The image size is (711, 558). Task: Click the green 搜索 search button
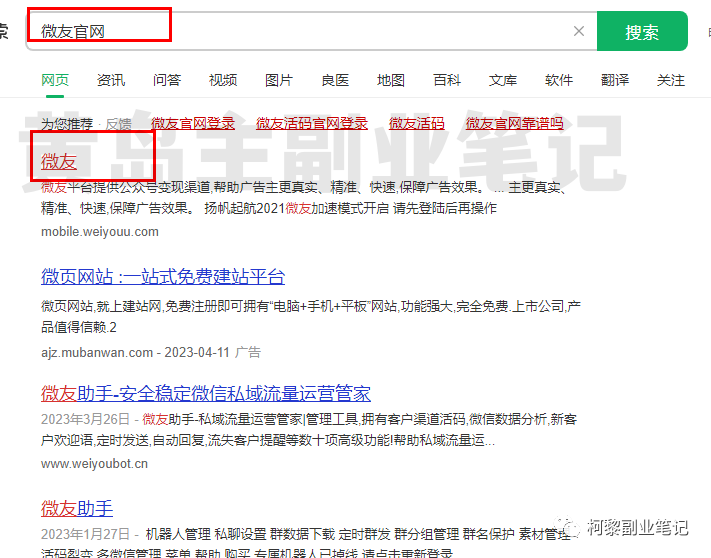click(x=642, y=32)
